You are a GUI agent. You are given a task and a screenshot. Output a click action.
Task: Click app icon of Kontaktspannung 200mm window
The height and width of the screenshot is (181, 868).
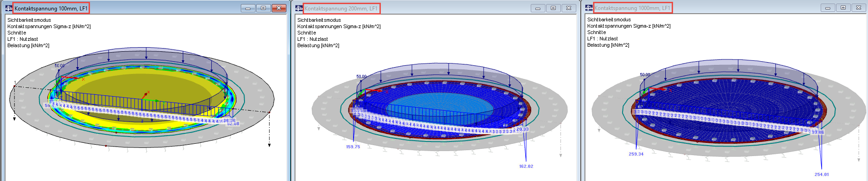(x=299, y=8)
